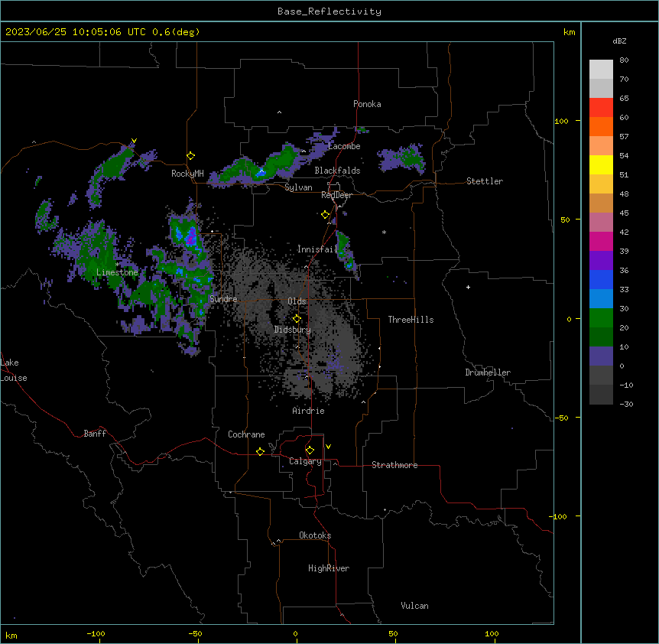Click the magenta 39-42 dBZ legend swatch
The height and width of the screenshot is (644, 659).
601,241
